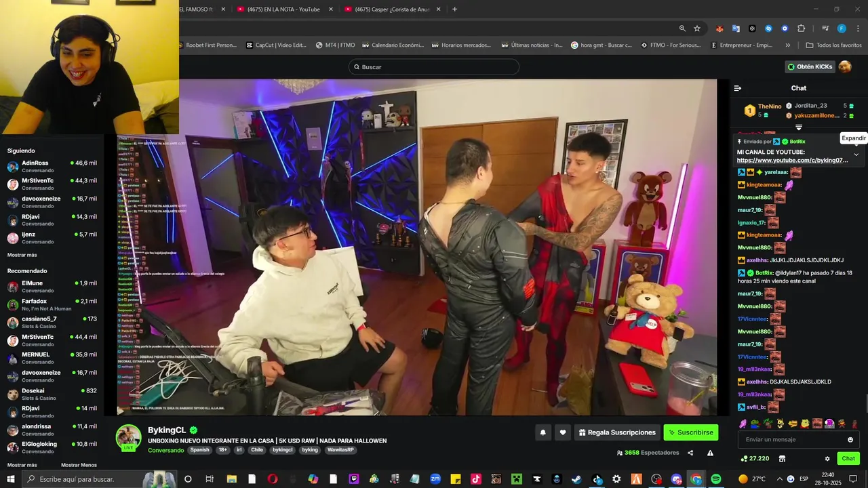Switch to the EN LA NOTA YouTube tab
The image size is (868, 488).
283,9
